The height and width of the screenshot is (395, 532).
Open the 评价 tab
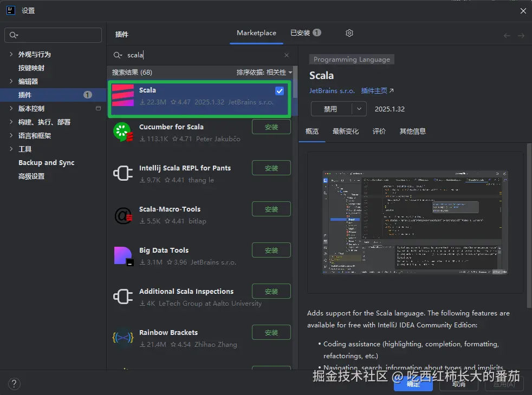pyautogui.click(x=379, y=131)
